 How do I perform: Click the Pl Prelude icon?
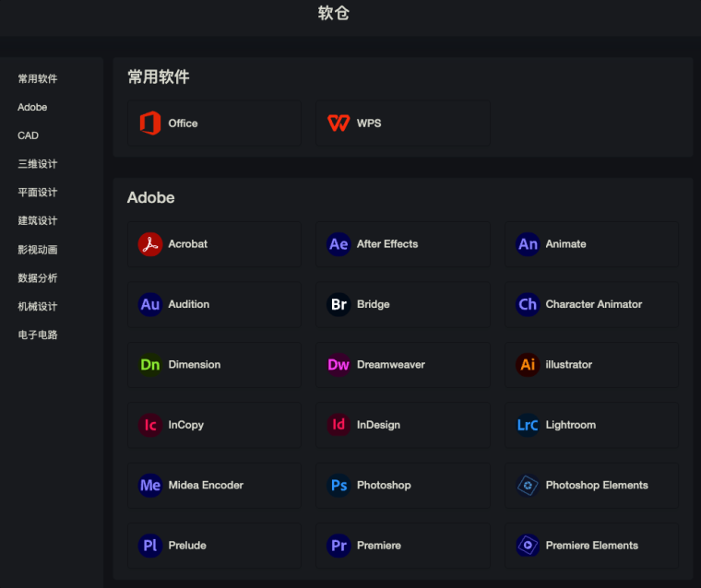[x=150, y=546]
